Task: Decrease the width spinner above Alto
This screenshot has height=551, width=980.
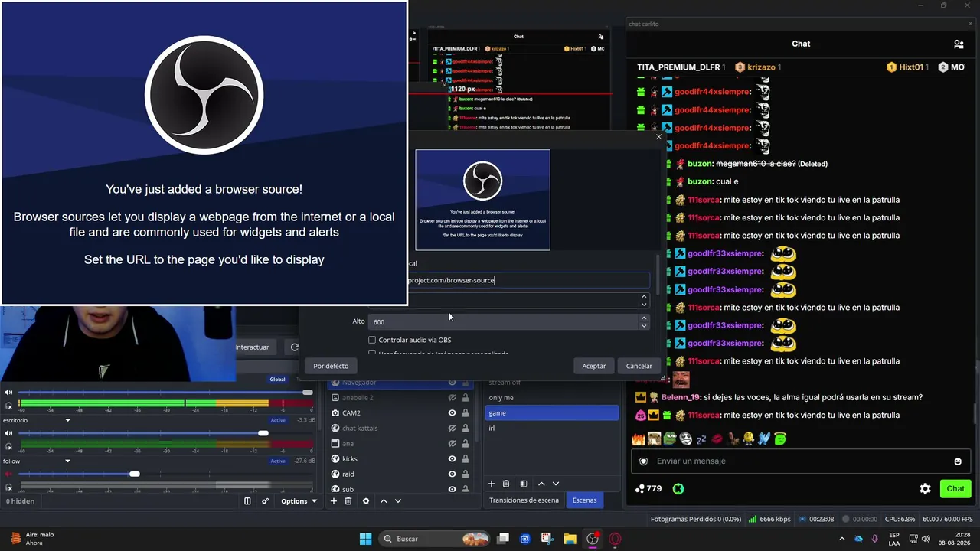Action: tap(644, 304)
